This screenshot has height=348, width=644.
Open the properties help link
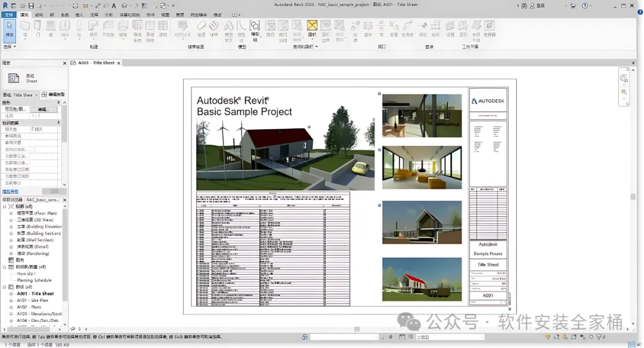[x=11, y=191]
